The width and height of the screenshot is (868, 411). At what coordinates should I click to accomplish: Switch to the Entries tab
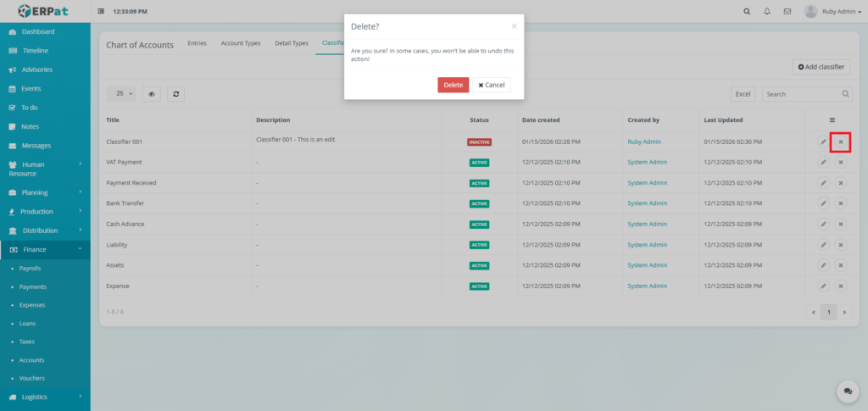pyautogui.click(x=197, y=43)
